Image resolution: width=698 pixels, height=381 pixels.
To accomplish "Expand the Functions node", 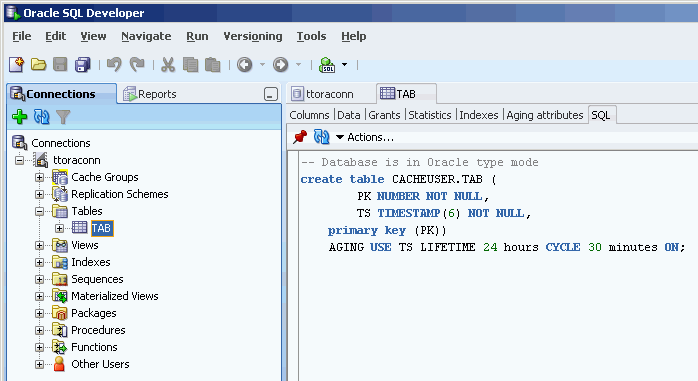I will [39, 347].
